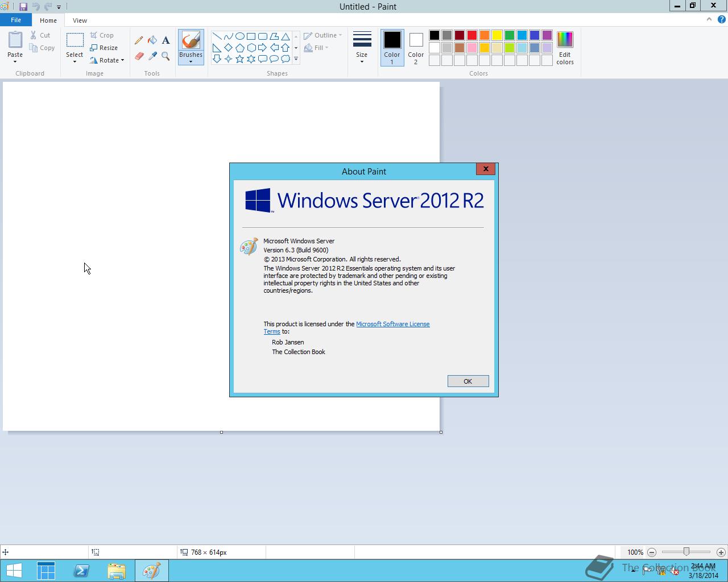Pick the orange color swatch
Viewport: 728px width, 582px height.
click(485, 35)
